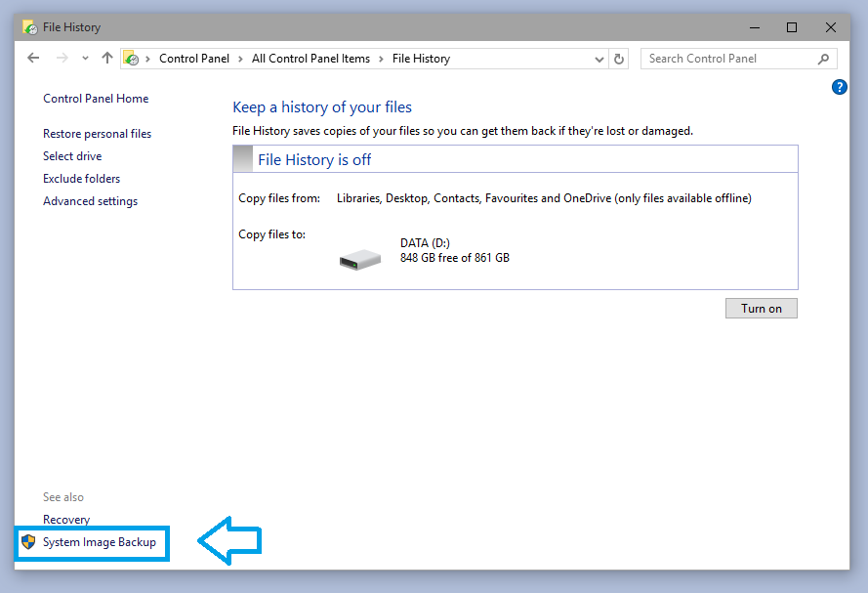Open the address bar history dropdown
The image size is (868, 593).
(x=599, y=59)
